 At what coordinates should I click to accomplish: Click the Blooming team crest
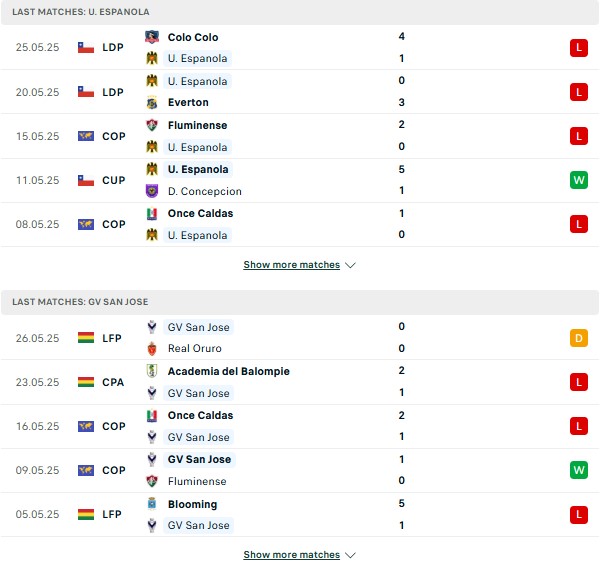pos(152,504)
